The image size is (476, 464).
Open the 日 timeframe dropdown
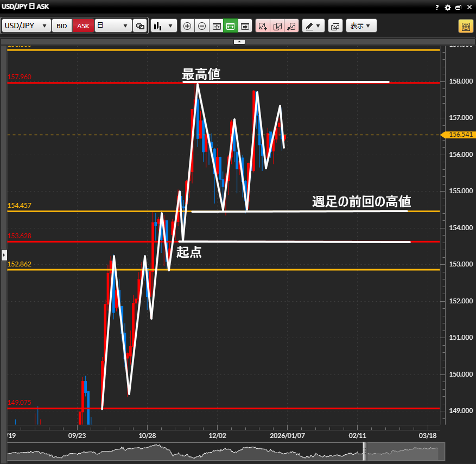coord(113,26)
